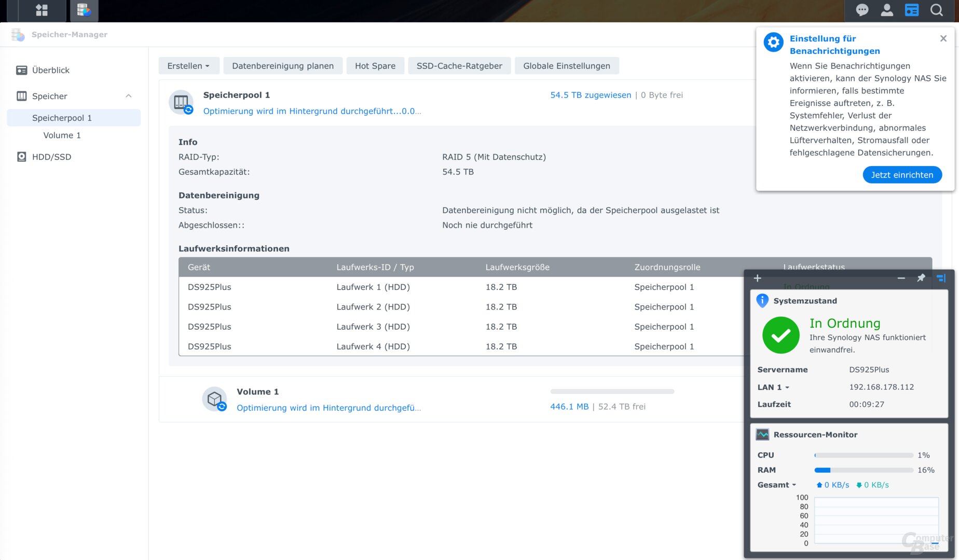Minimize the widget panel
The width and height of the screenshot is (959, 560).
[901, 278]
